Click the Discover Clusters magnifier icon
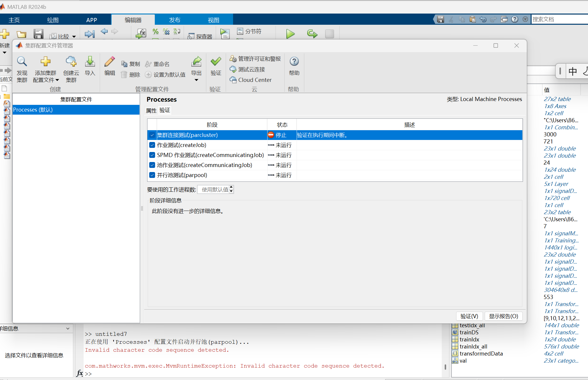This screenshot has height=380, width=588. click(x=22, y=62)
